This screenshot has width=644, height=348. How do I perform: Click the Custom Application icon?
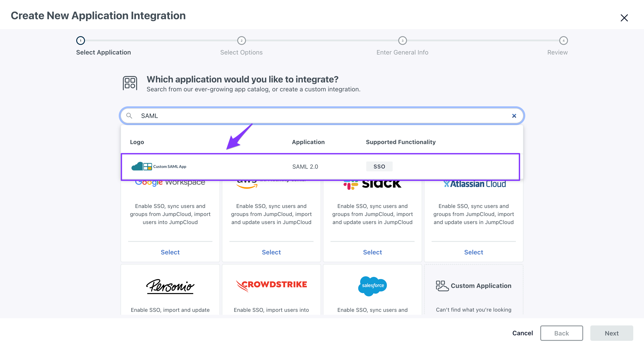(442, 286)
